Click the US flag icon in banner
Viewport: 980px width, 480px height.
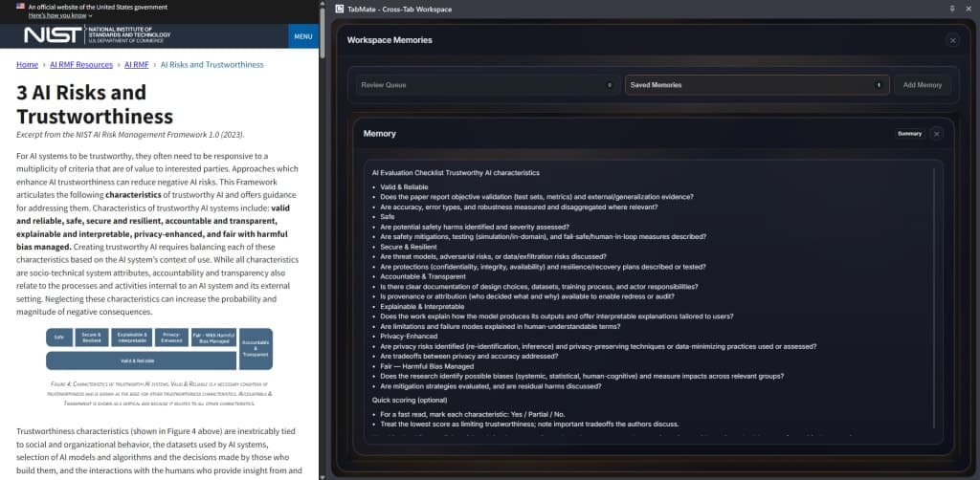21,7
